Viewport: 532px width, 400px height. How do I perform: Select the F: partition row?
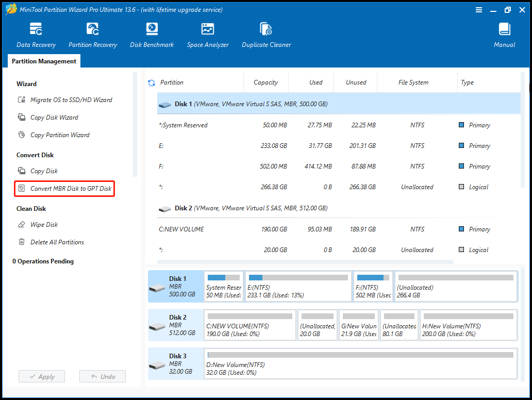(339, 166)
